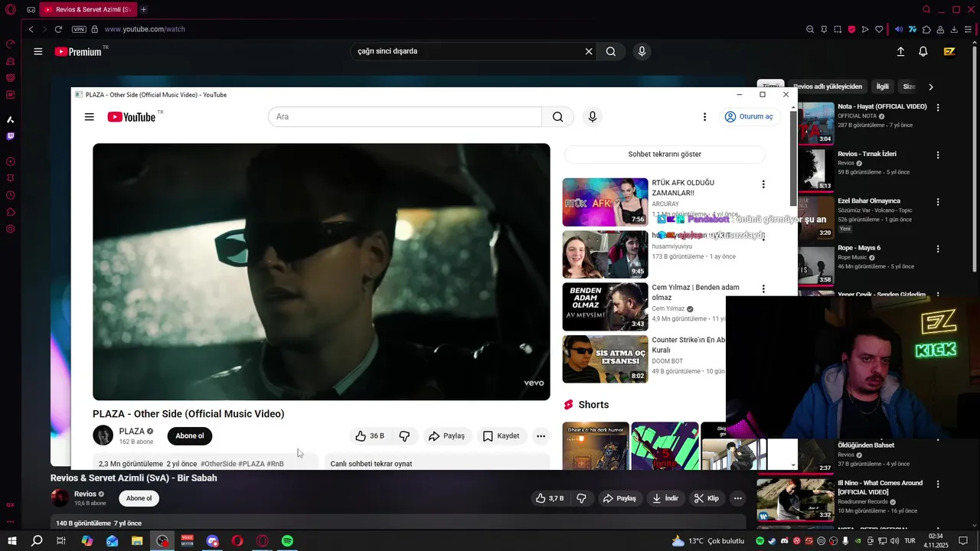Viewport: 980px width, 551px height.
Task: Select the İlgili filter chip
Action: click(x=883, y=86)
